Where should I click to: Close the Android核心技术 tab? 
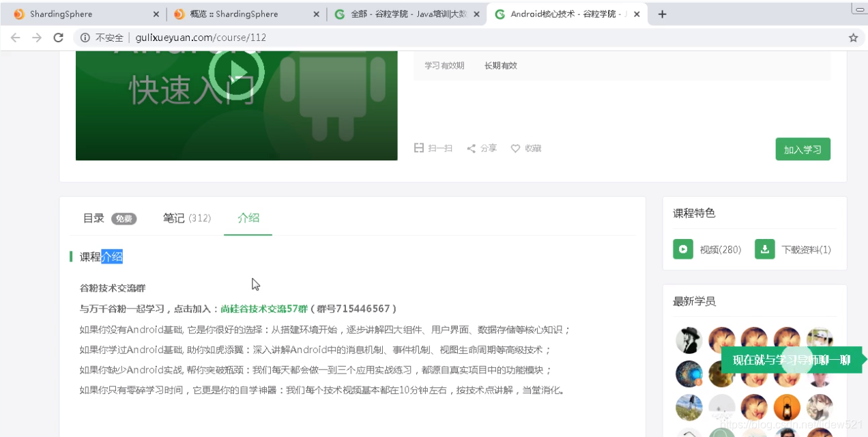coord(637,14)
